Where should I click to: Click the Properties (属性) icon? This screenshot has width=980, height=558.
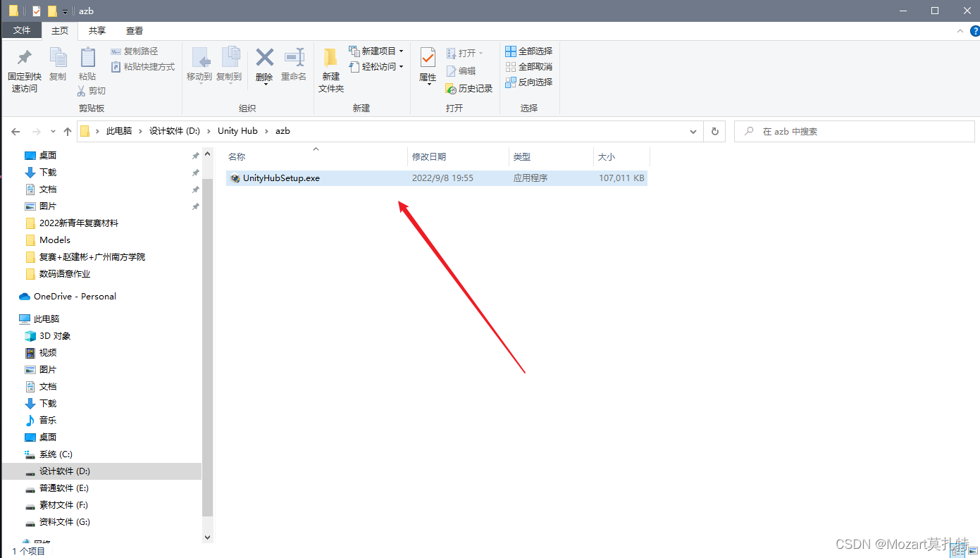point(428,58)
